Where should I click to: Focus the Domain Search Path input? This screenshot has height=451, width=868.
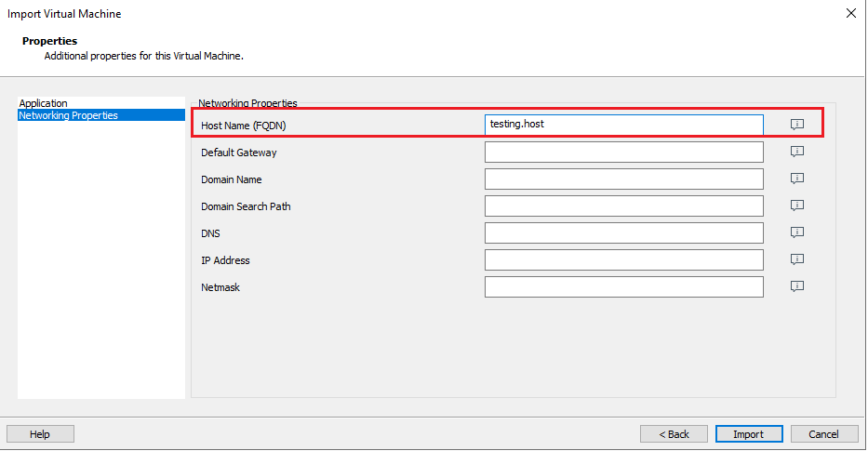click(x=624, y=206)
